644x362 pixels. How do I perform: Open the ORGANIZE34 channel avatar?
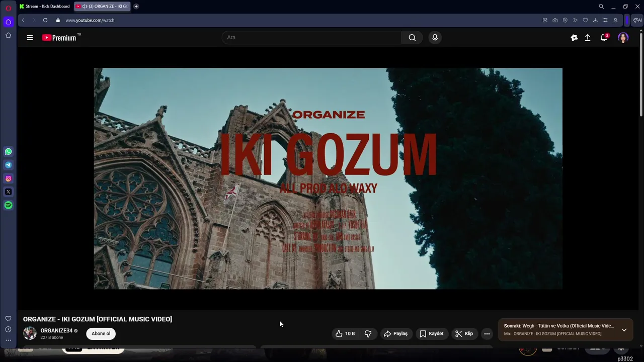(30, 333)
